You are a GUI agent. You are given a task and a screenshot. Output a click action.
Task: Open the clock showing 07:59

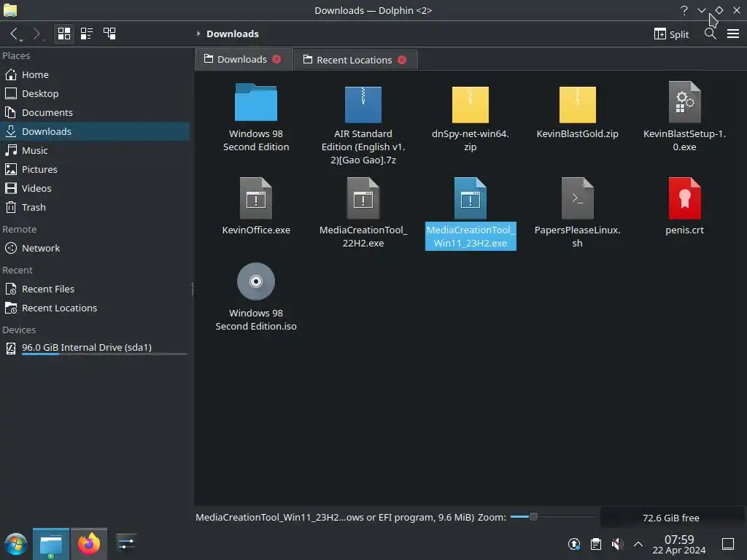679,544
